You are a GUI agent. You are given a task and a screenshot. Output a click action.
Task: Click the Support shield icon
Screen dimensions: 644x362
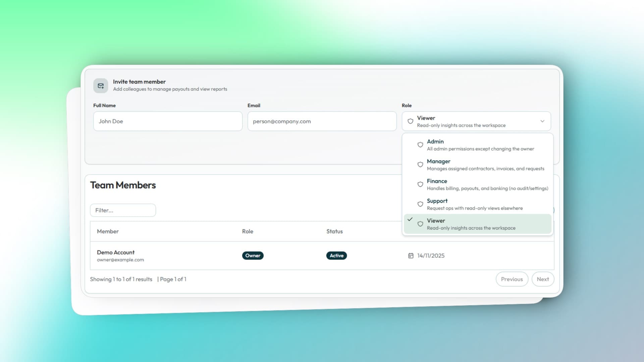pos(420,204)
